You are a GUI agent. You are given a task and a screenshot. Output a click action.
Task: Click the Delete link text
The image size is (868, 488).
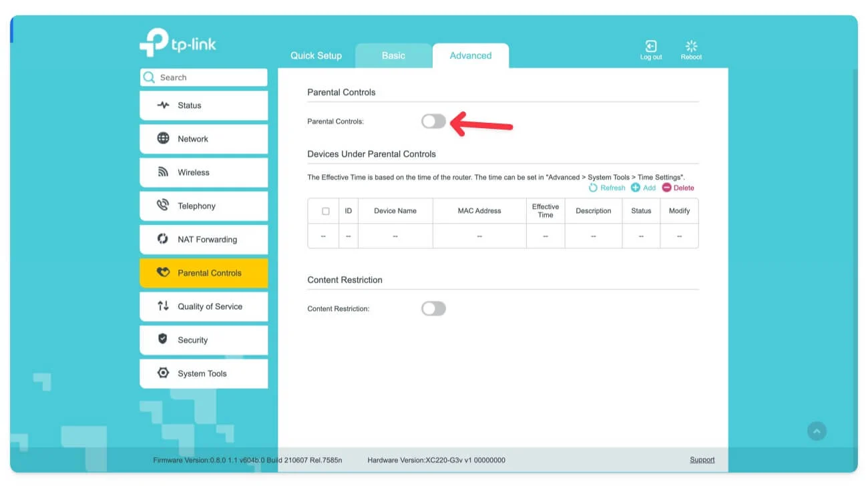[684, 188]
